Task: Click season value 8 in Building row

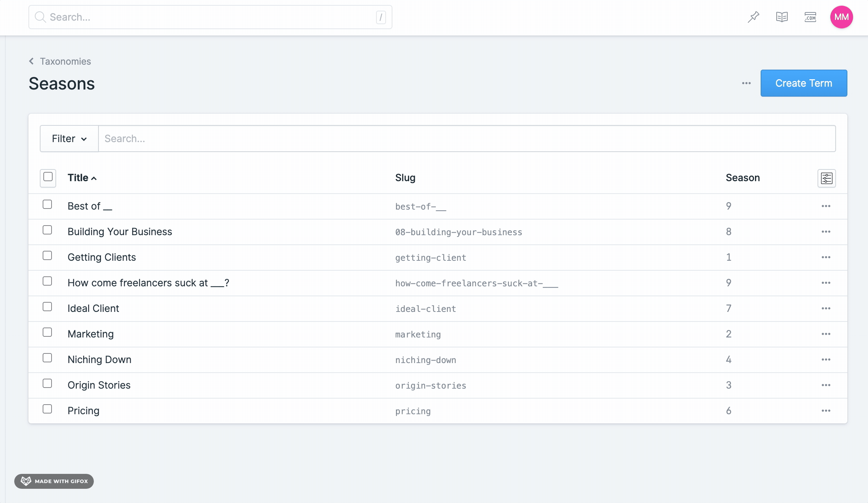Action: pos(728,232)
